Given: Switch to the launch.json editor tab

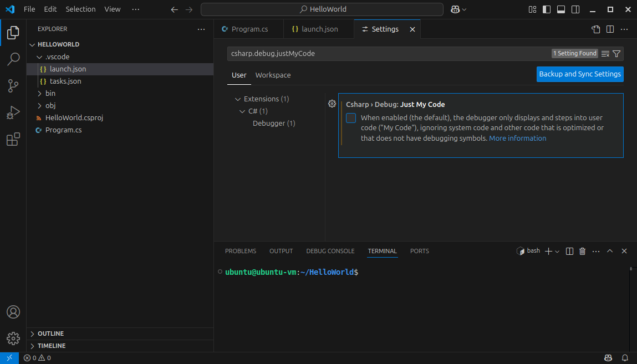Looking at the screenshot, I should [x=319, y=29].
